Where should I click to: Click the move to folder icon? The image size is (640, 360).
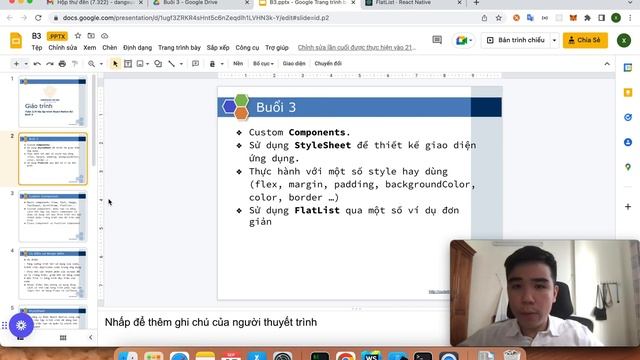coord(91,36)
